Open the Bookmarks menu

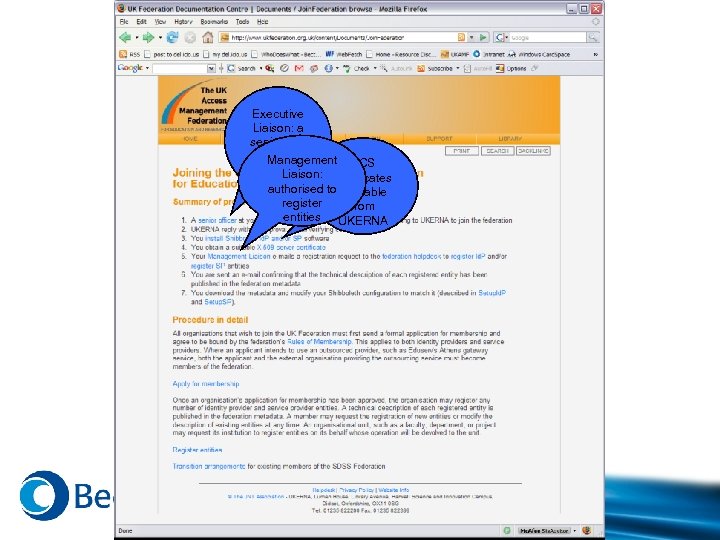(214, 22)
